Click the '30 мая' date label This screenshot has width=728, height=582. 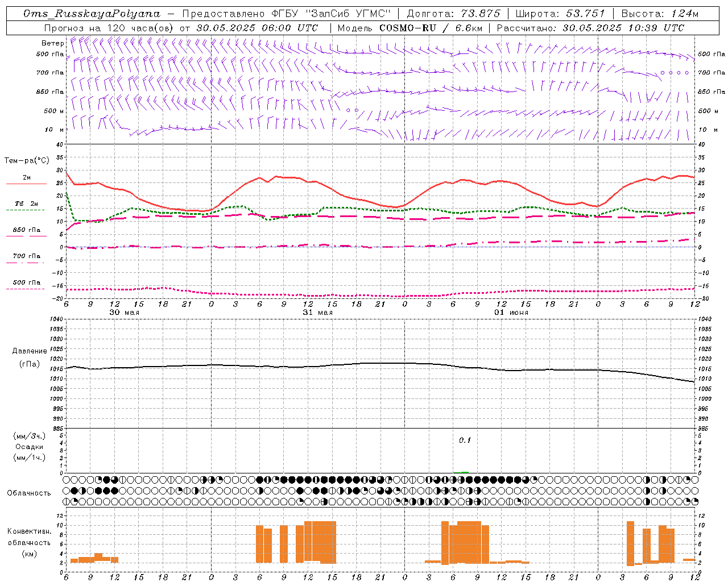(125, 312)
